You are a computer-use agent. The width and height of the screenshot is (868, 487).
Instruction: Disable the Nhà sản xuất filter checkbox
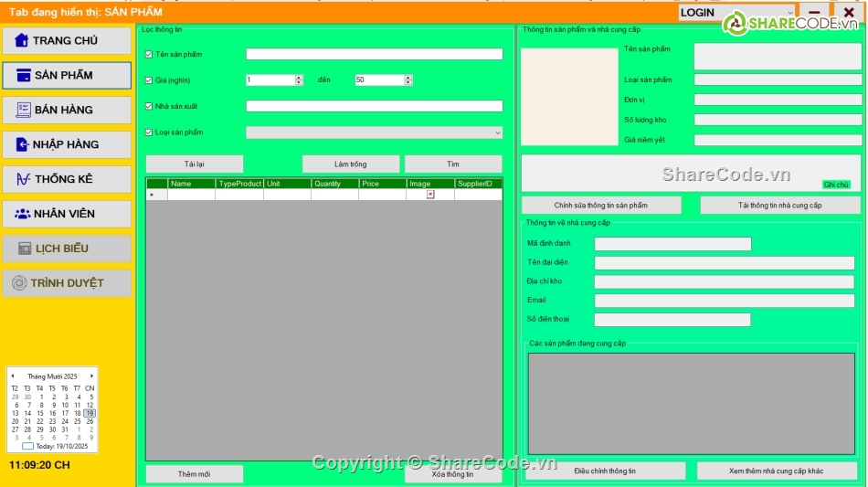pyautogui.click(x=149, y=106)
